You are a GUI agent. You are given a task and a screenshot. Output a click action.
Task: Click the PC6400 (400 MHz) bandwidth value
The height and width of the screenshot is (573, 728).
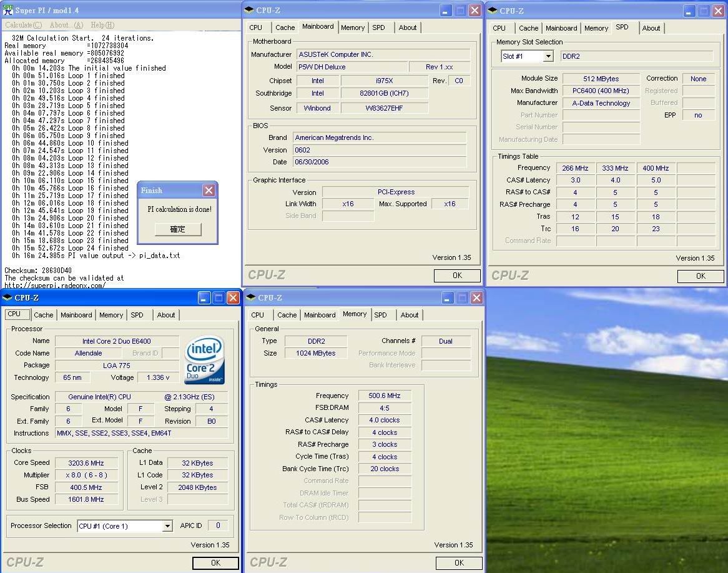[x=601, y=91]
